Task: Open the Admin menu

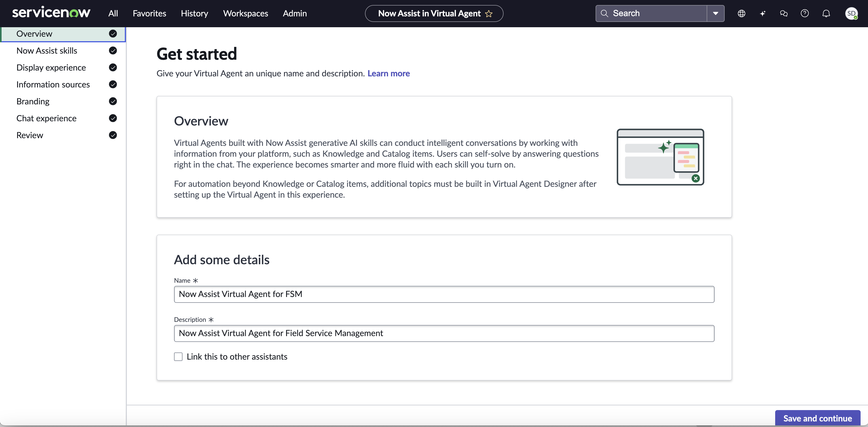Action: point(295,13)
